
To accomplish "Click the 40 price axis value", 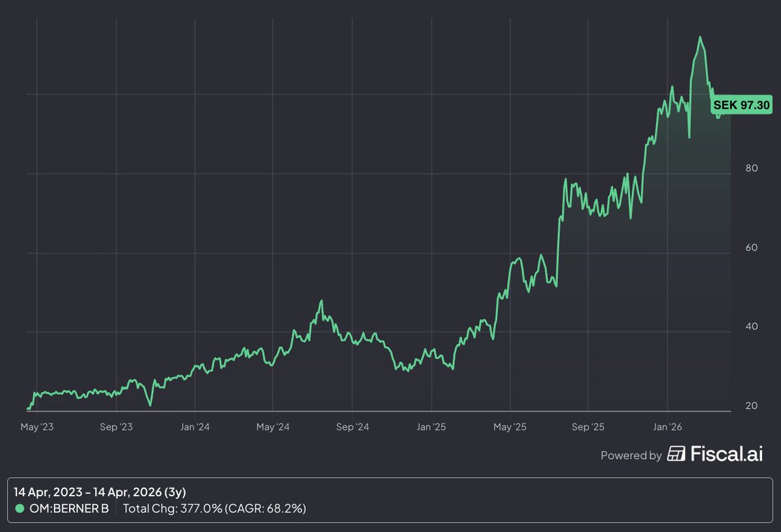I will [x=752, y=326].
